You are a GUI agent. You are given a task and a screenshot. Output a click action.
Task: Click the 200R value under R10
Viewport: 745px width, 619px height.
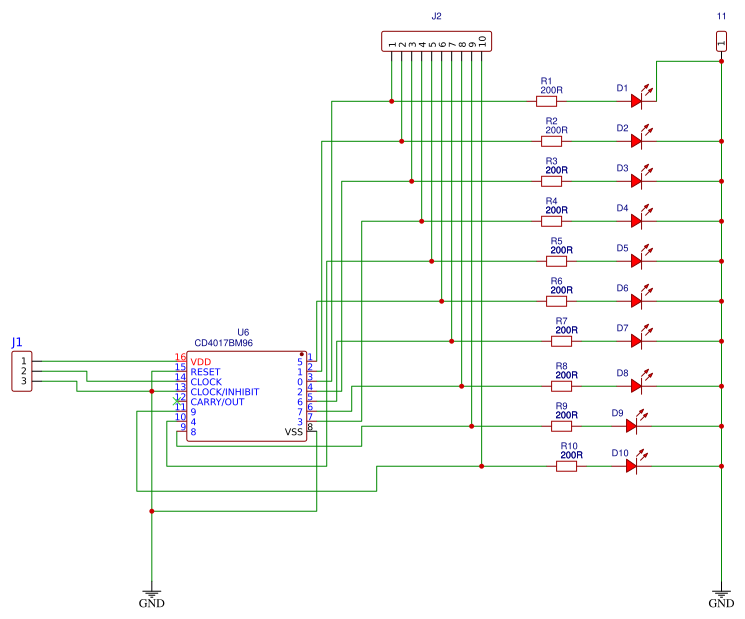tap(572, 455)
